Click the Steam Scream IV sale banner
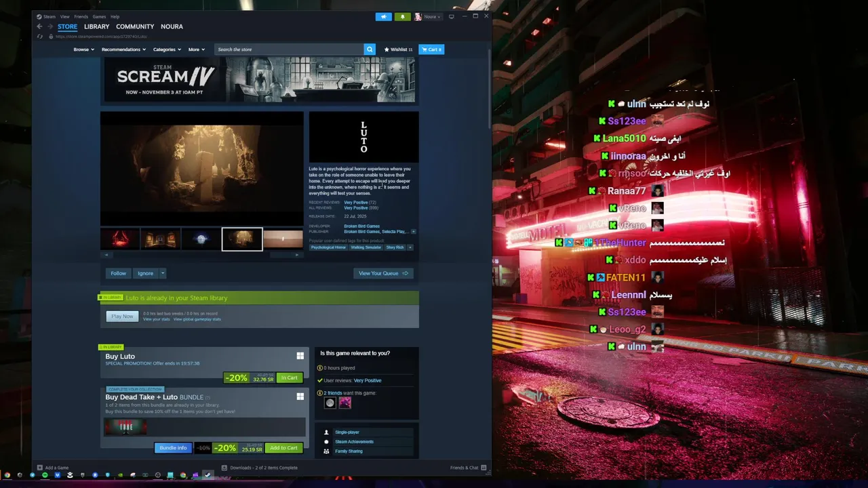 259,80
